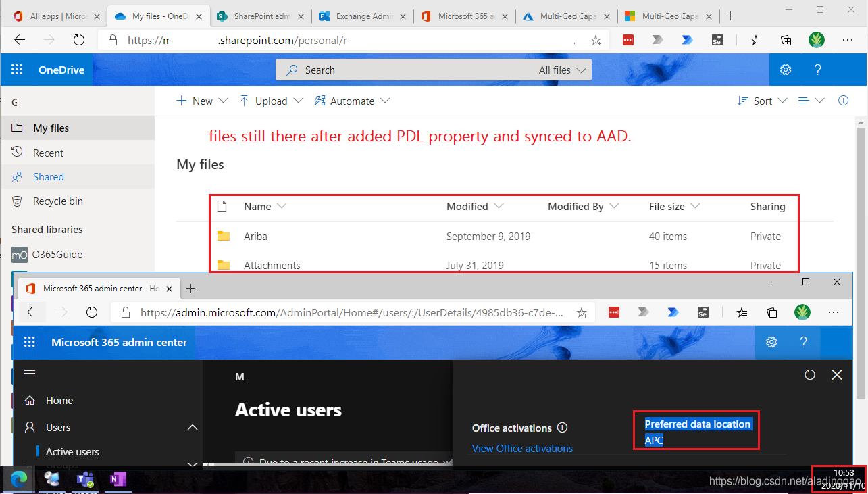The width and height of the screenshot is (868, 494).
Task: Click the details info icon on OneDrive toolbar
Action: pyautogui.click(x=842, y=100)
